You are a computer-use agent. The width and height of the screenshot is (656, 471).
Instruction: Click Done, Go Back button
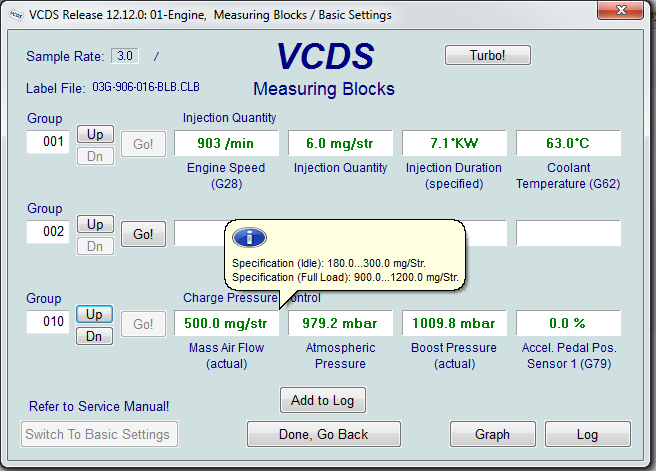(324, 434)
